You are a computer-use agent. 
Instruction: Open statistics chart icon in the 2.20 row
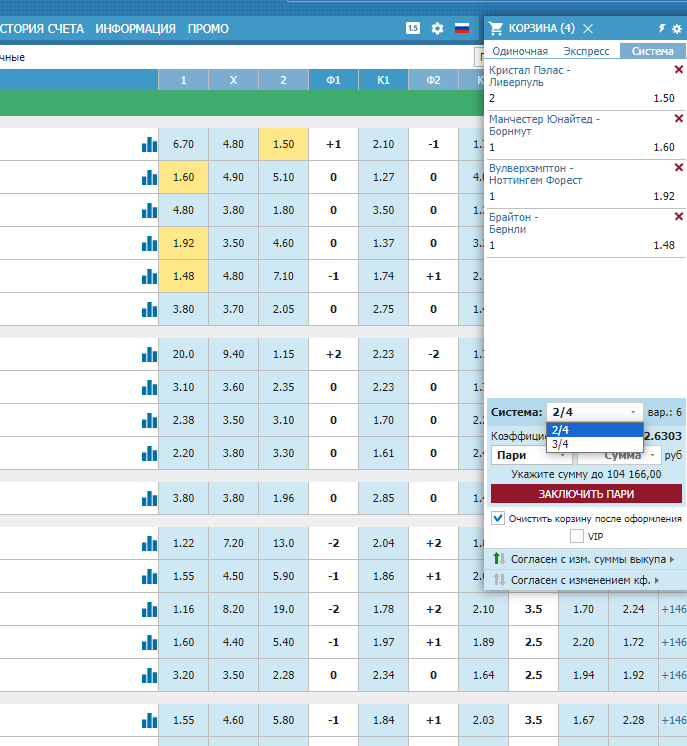coord(149,453)
